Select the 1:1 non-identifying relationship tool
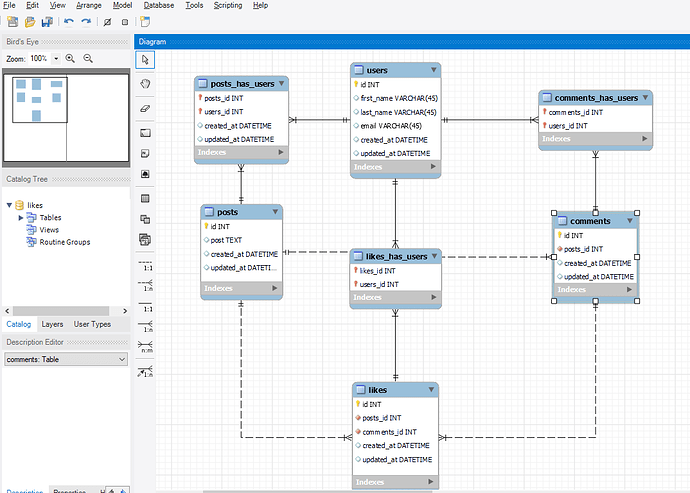 [146, 265]
